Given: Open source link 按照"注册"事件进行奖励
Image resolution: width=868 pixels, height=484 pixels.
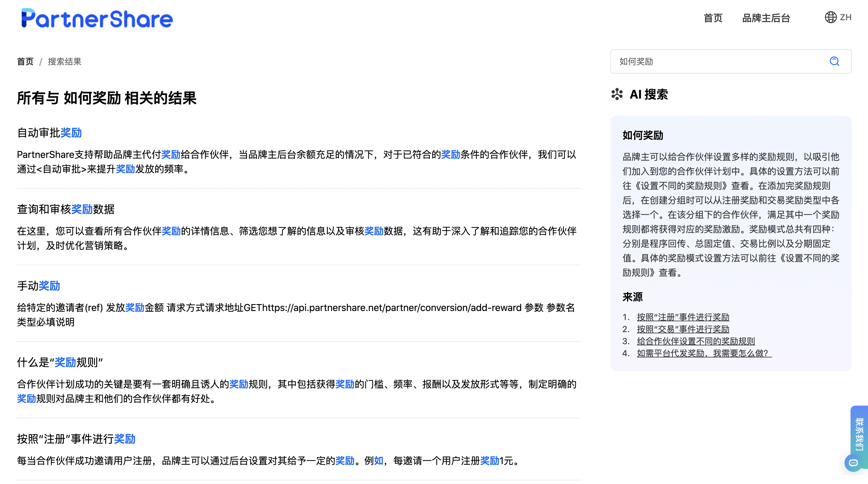Looking at the screenshot, I should (x=683, y=317).
